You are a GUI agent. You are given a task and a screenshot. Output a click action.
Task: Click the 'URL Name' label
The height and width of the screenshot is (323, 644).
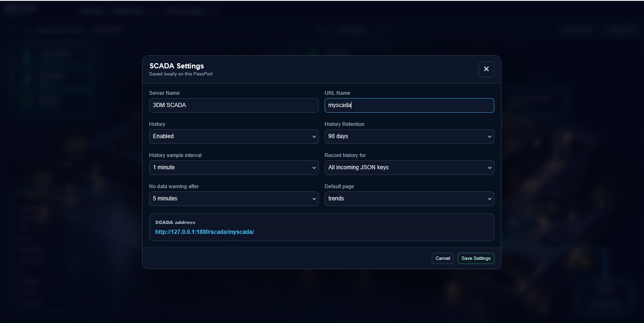(x=337, y=93)
